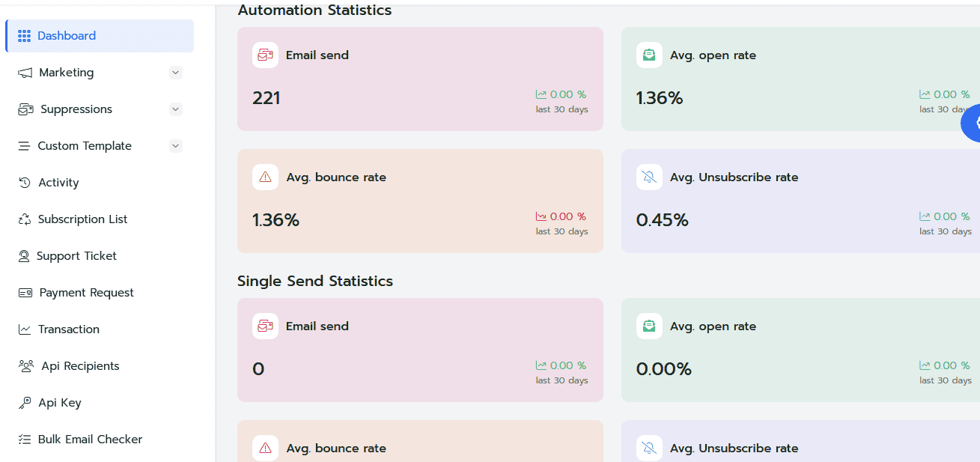The height and width of the screenshot is (462, 980).
Task: Click the Api Recipients people icon
Action: click(26, 366)
